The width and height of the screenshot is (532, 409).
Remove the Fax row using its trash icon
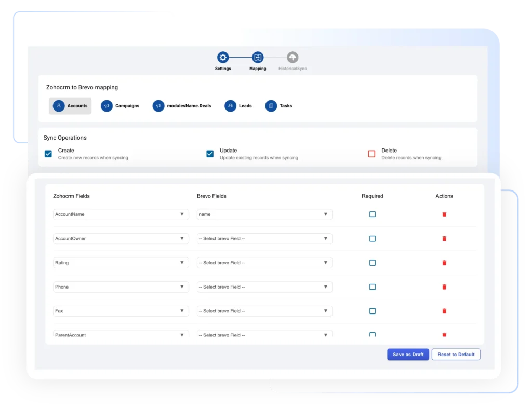tap(444, 311)
